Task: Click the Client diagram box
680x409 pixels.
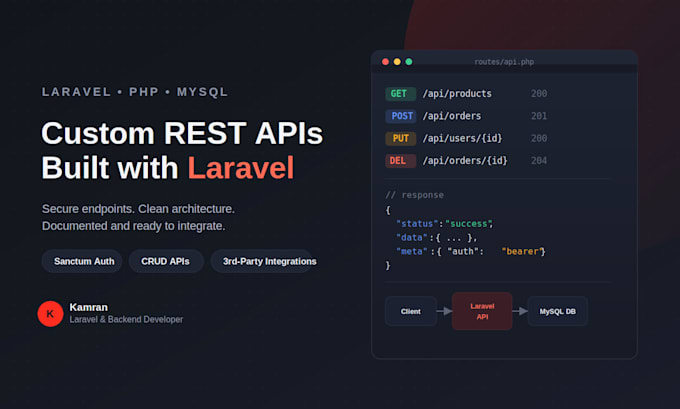Action: [411, 311]
